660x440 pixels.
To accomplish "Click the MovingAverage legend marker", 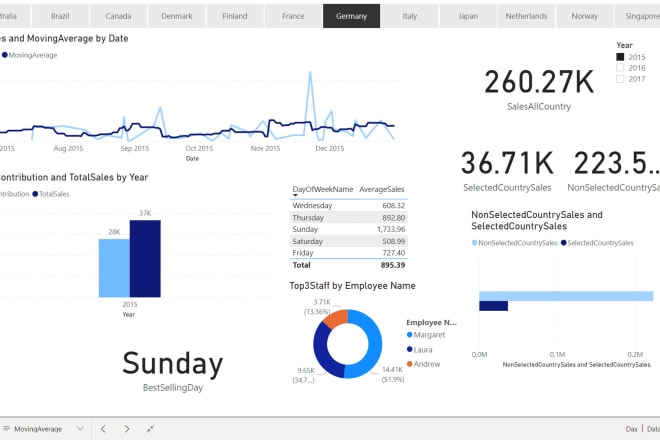I will [5, 55].
